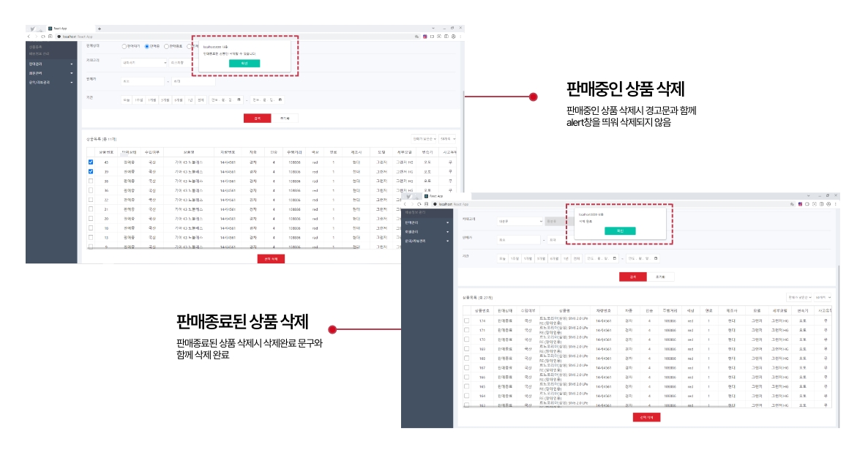Viewport: 868px width, 469px height.
Task: Open new tab with plus in 판매중 window
Action: tap(99, 29)
